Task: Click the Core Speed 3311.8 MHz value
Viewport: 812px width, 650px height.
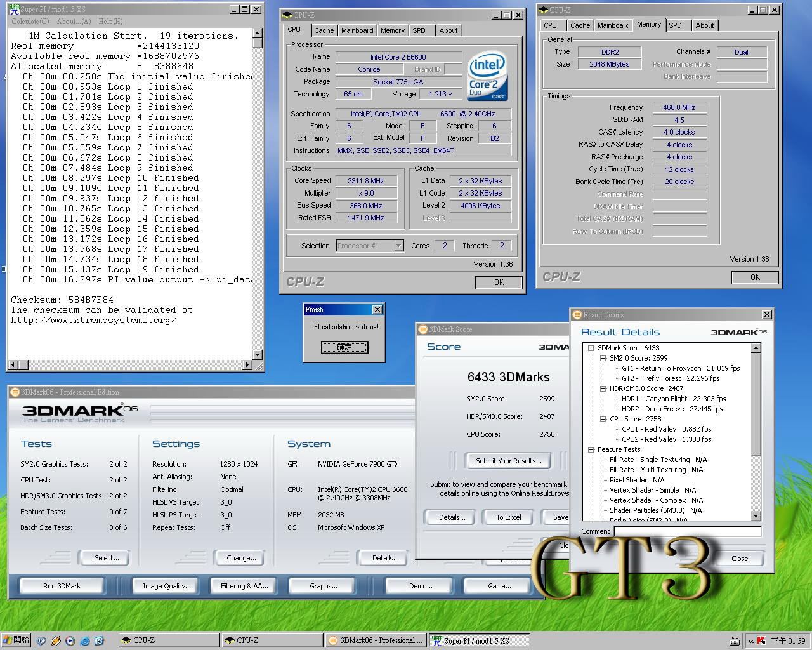Action: (x=366, y=181)
